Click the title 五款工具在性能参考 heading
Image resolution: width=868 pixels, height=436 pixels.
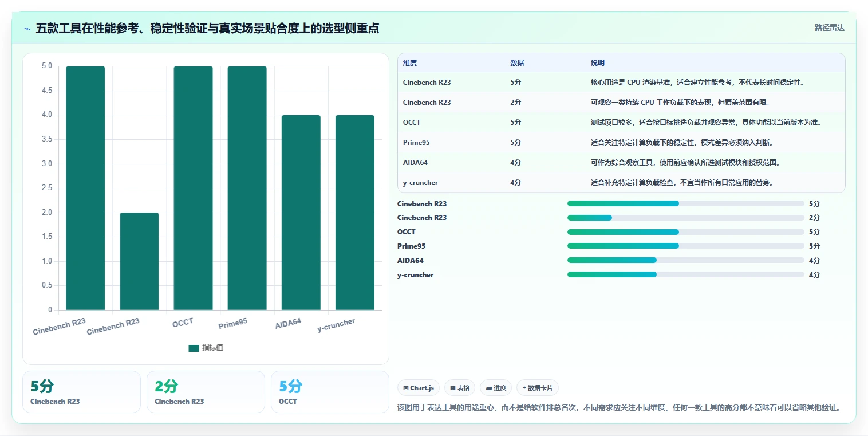point(207,29)
